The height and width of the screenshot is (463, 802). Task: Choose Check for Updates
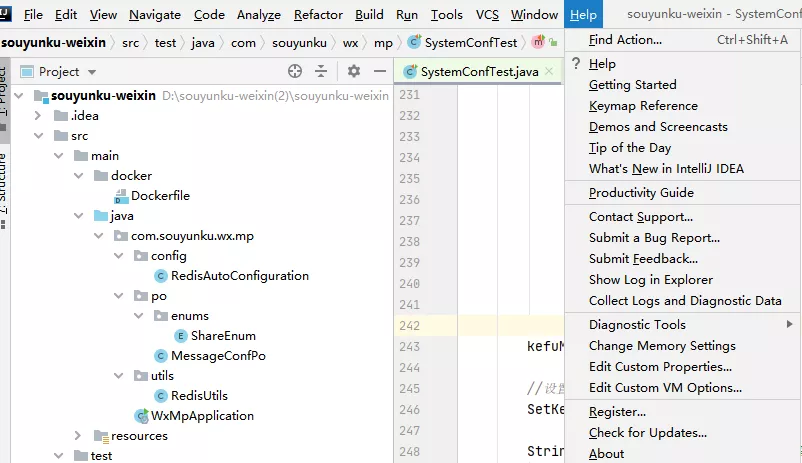(x=683, y=432)
